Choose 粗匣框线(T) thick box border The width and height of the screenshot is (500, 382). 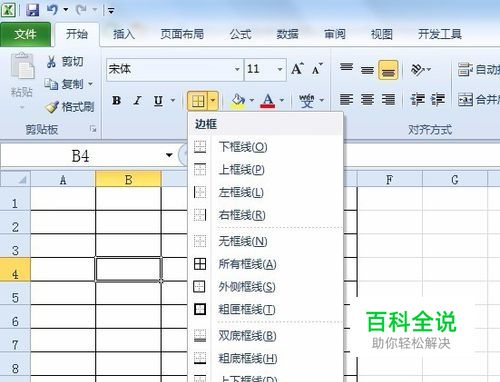(266, 310)
